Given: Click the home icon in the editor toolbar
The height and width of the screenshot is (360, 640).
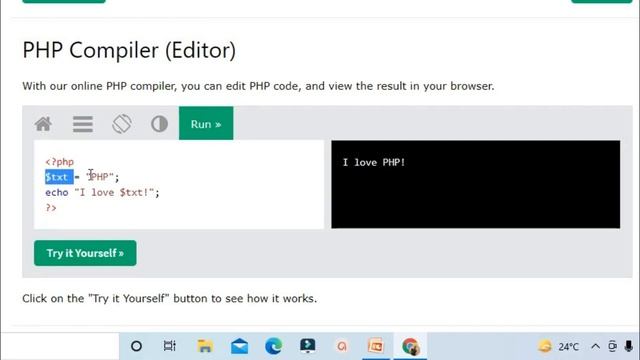Looking at the screenshot, I should tap(43, 124).
